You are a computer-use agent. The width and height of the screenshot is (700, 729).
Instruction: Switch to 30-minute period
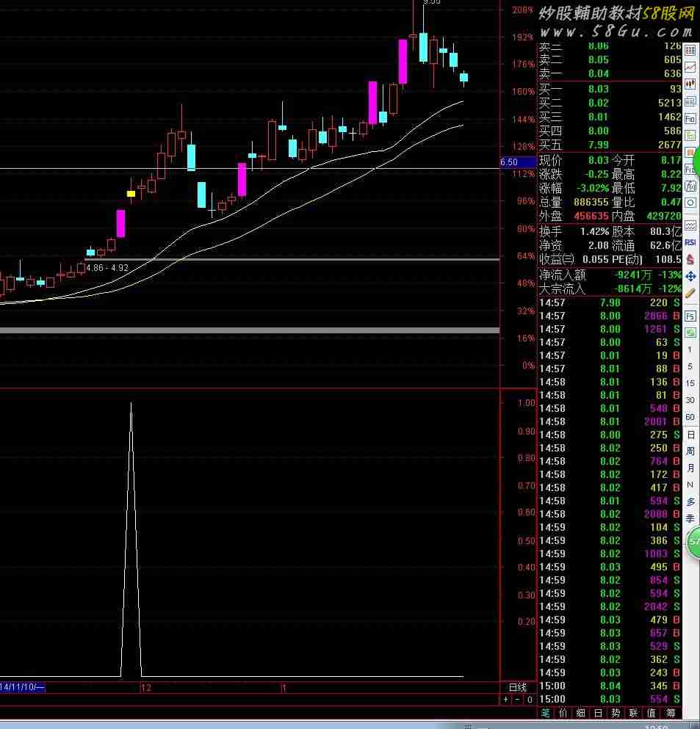[690, 400]
